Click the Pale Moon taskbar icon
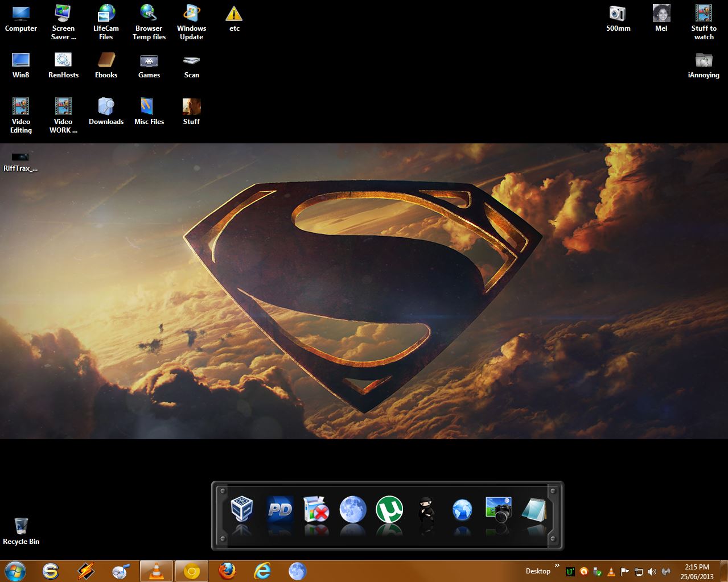Image resolution: width=728 pixels, height=582 pixels. pyautogui.click(x=298, y=571)
